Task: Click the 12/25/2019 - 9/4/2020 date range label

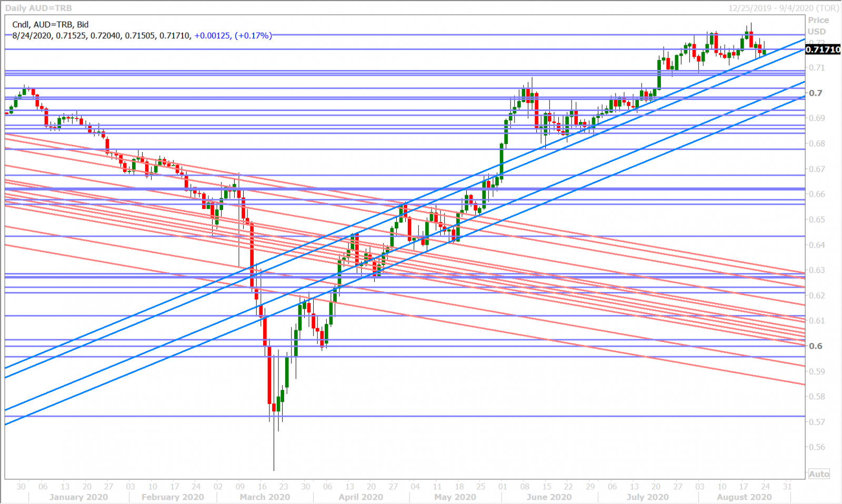Action: tap(784, 8)
